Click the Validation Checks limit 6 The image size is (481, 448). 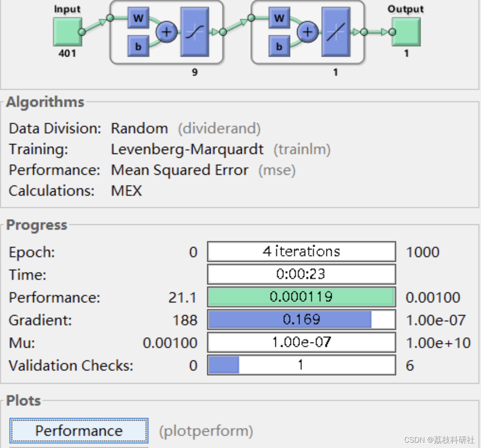pos(410,366)
